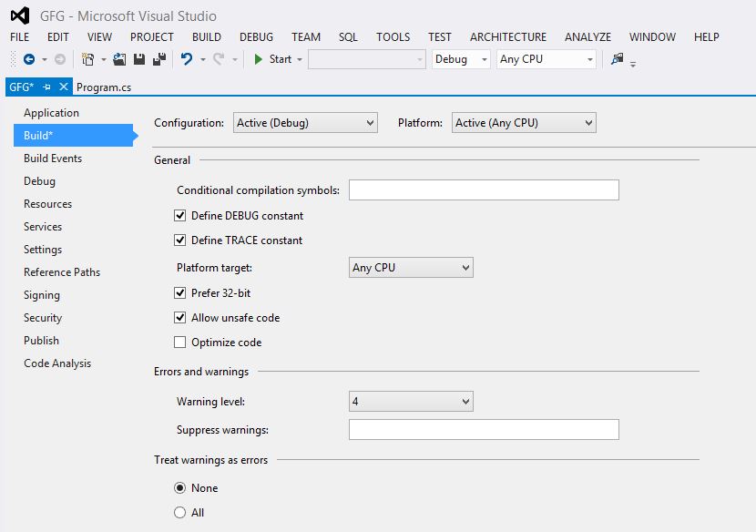Viewport: 756px width, 532px height.
Task: Expand the Undo history dropdown arrow
Action: tap(203, 60)
